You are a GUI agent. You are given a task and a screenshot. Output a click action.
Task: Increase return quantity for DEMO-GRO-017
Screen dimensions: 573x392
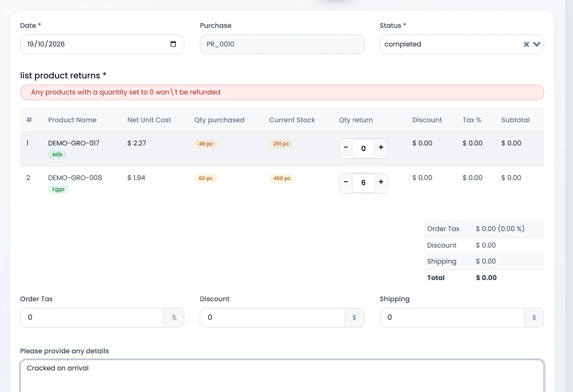point(381,148)
